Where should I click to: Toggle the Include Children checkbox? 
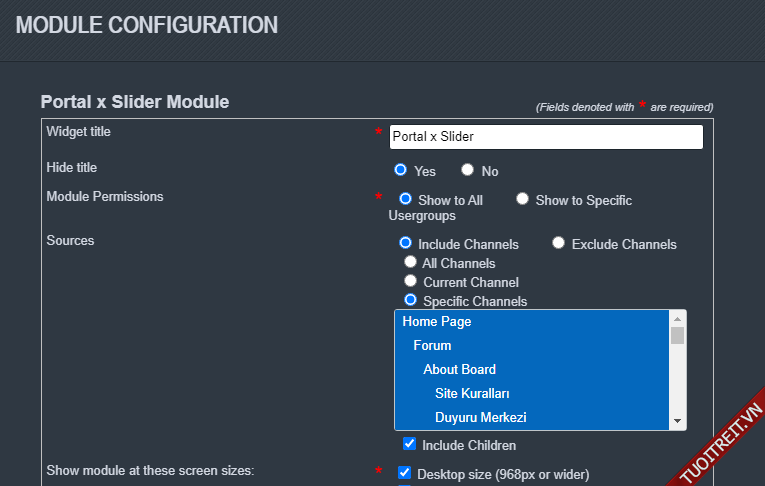[x=409, y=444]
